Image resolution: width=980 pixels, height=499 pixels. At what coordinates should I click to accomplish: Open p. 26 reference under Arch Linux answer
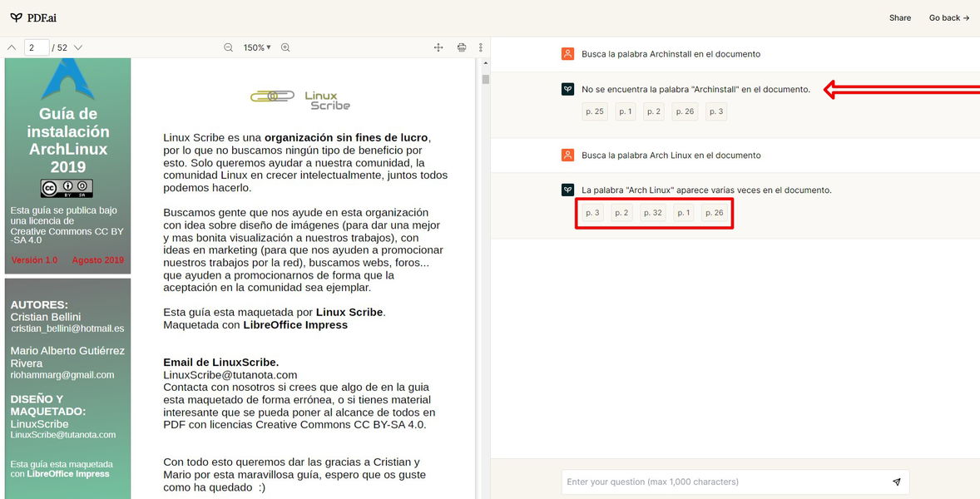(715, 213)
